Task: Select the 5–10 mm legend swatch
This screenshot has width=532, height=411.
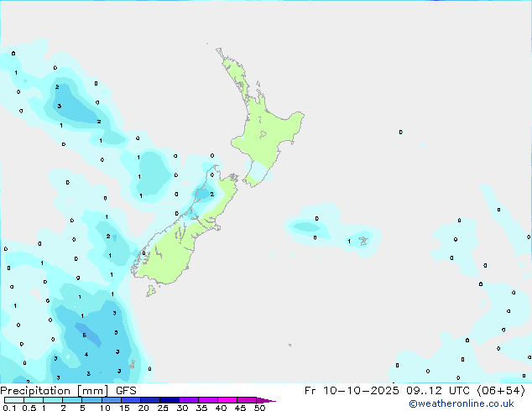Action: pyautogui.click(x=91, y=400)
